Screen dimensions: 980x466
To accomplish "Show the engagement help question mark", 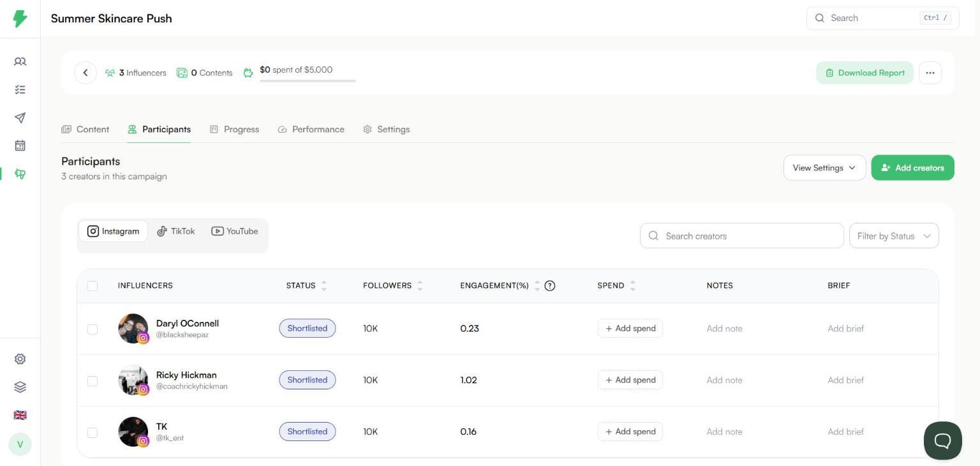I will [x=550, y=286].
